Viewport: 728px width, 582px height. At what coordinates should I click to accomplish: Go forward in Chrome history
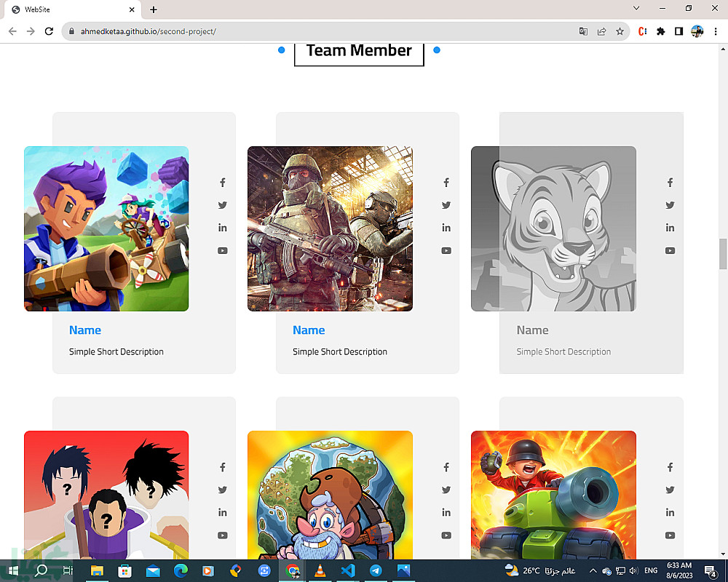pyautogui.click(x=31, y=31)
